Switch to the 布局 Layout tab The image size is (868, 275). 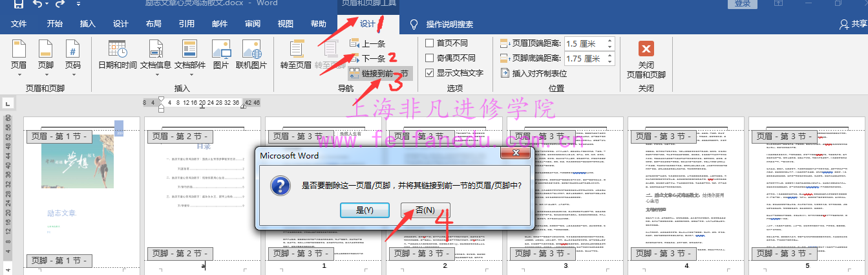[154, 24]
